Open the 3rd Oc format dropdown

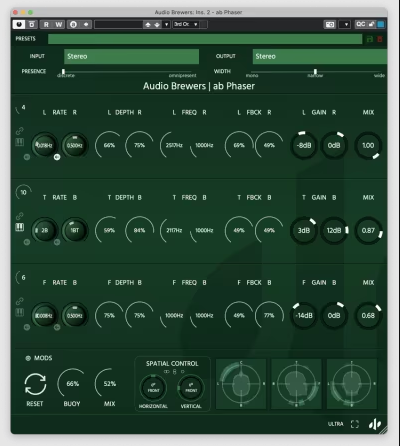pyautogui.click(x=186, y=24)
